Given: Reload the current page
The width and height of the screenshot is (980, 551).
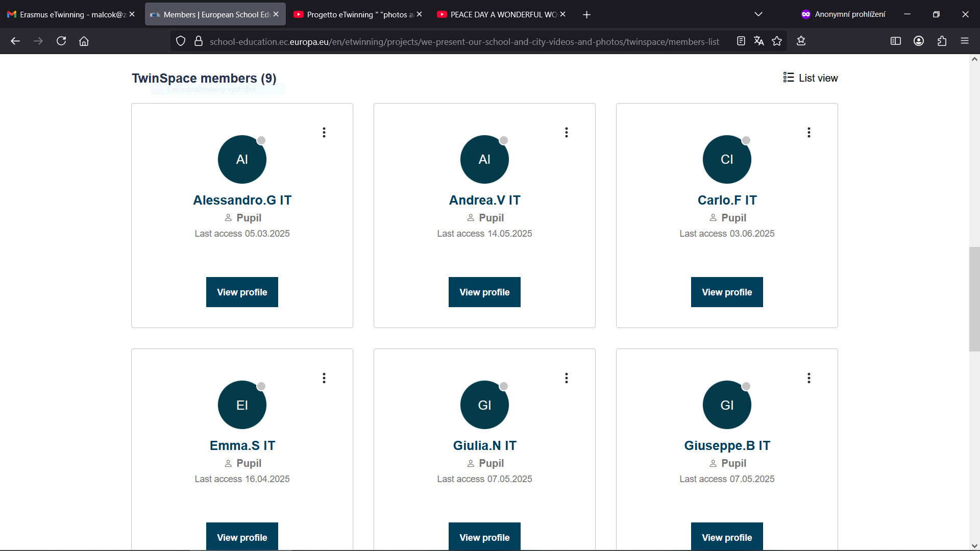Looking at the screenshot, I should tap(61, 41).
